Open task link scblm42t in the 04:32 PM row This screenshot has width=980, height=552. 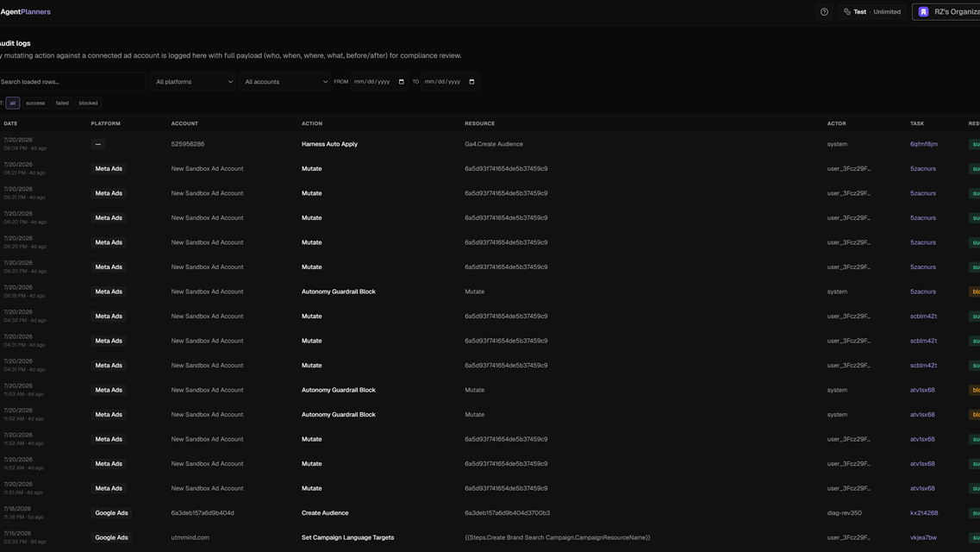(x=924, y=317)
